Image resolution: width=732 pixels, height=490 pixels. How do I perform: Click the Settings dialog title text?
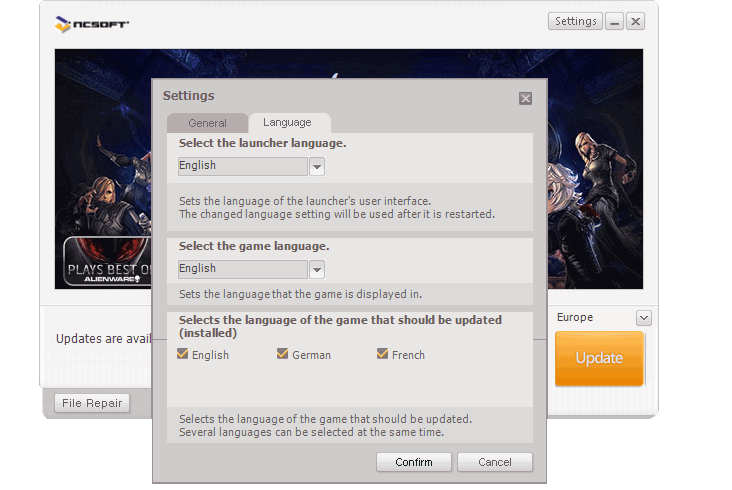pos(189,96)
